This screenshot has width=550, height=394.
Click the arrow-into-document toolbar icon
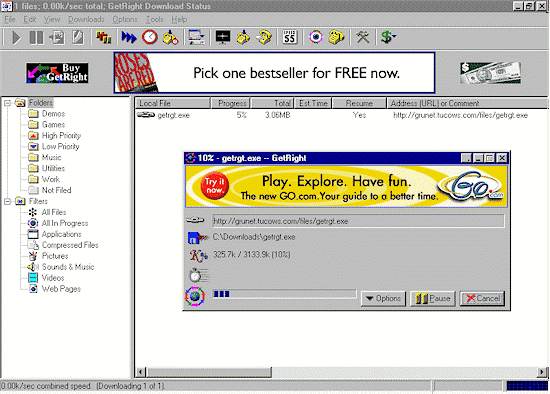(57, 37)
